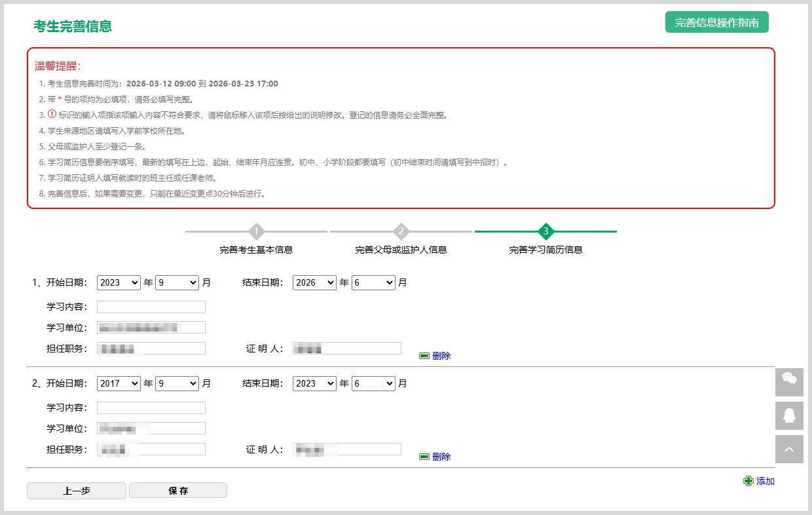Click the 保存 button
812x515 pixels.
(x=178, y=491)
